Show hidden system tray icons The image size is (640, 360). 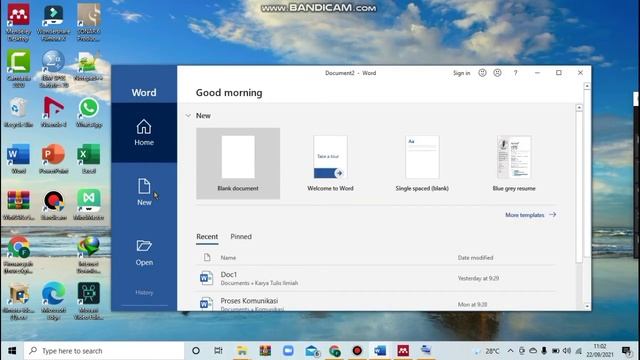[x=510, y=351]
